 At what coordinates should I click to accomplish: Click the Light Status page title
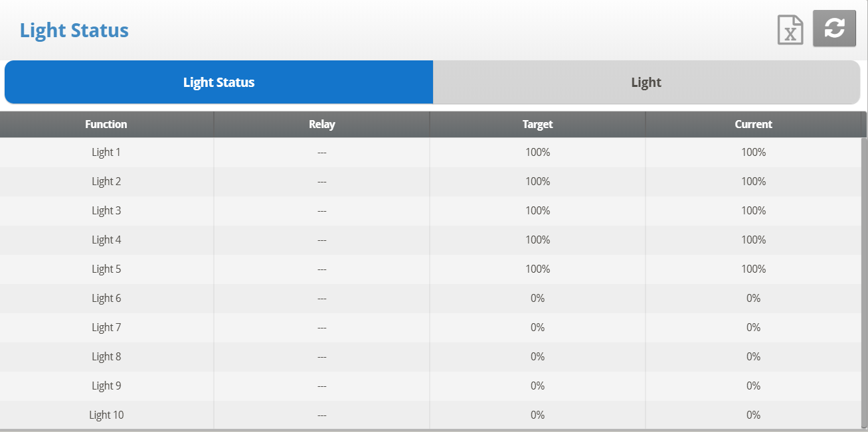tap(74, 31)
